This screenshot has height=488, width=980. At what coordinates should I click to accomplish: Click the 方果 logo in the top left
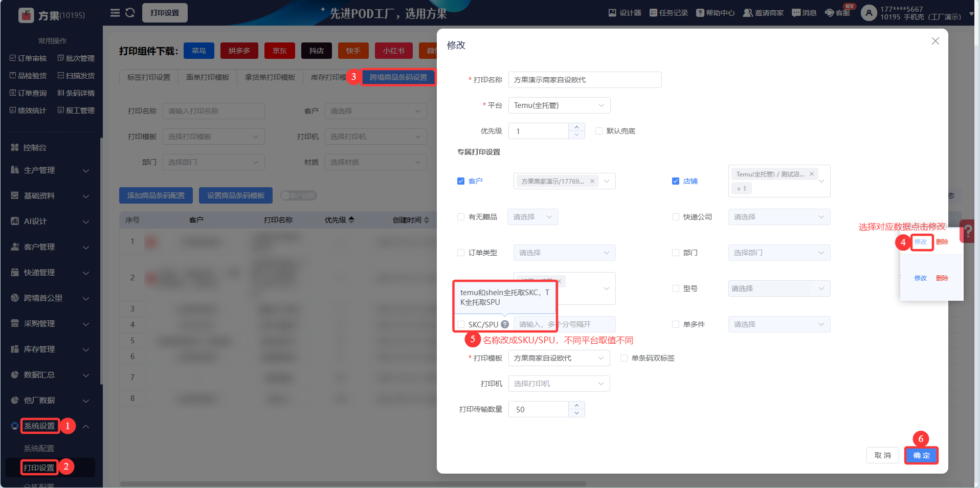(x=26, y=15)
